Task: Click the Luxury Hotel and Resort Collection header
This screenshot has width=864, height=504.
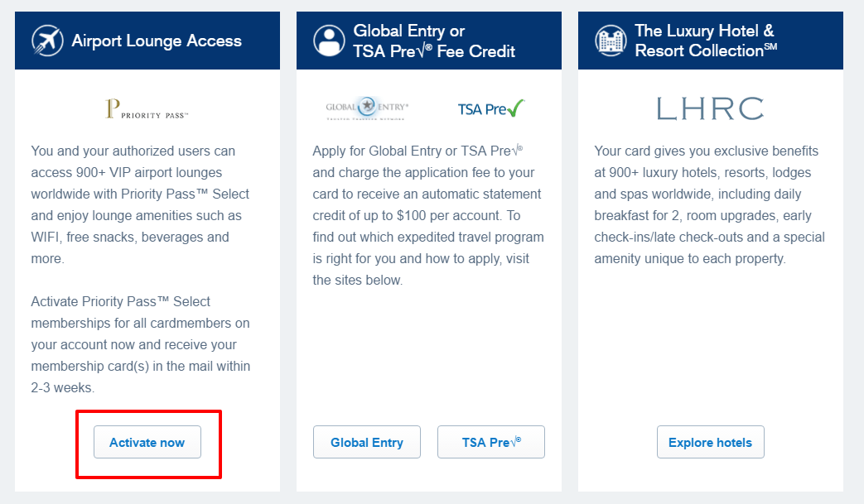Action: [710, 40]
